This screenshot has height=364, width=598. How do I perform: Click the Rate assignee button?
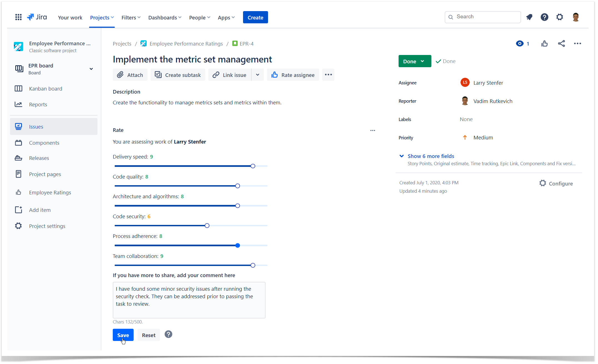(x=293, y=75)
